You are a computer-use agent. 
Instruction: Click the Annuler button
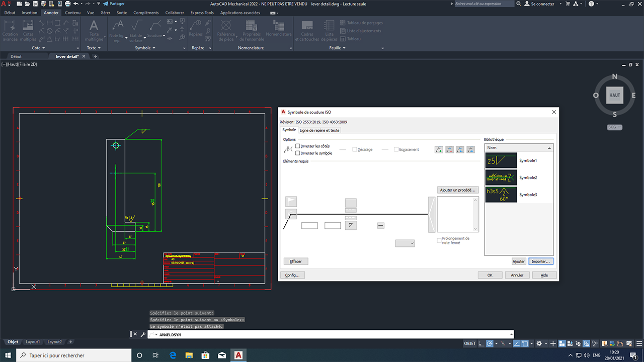tap(517, 275)
